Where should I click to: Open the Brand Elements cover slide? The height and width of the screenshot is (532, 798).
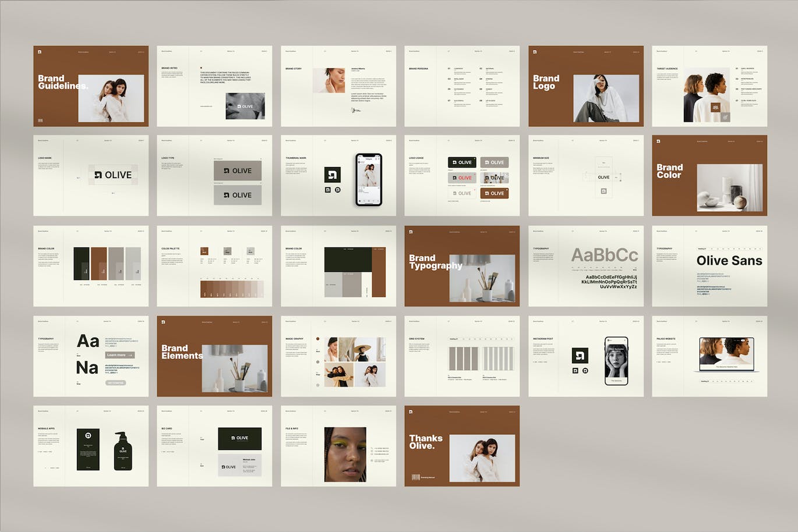pyautogui.click(x=214, y=356)
